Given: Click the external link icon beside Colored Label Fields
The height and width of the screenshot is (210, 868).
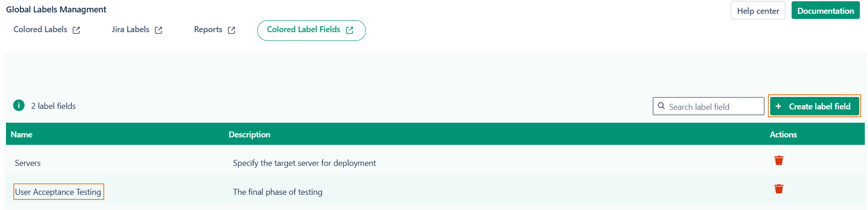Looking at the screenshot, I should 349,30.
